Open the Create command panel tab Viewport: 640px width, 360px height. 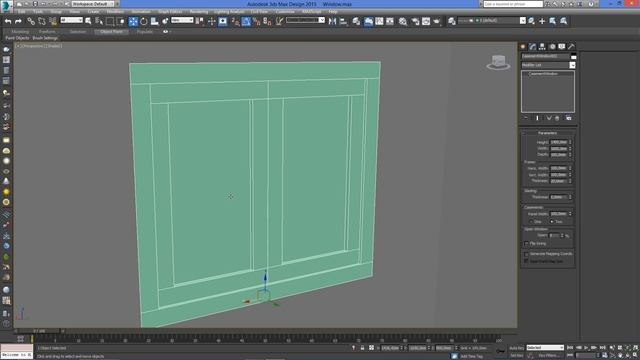pyautogui.click(x=523, y=47)
